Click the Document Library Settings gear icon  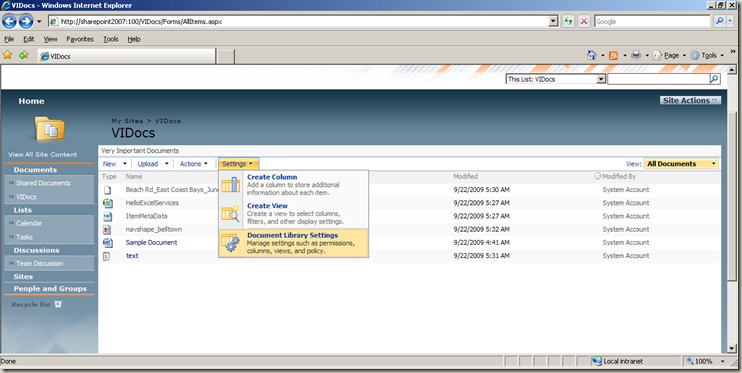(x=230, y=243)
